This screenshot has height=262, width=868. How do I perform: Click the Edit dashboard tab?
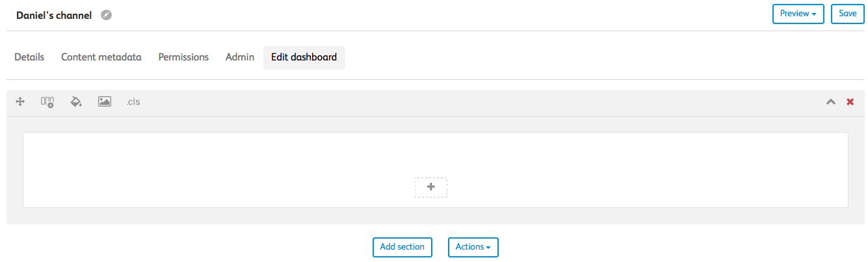click(304, 57)
